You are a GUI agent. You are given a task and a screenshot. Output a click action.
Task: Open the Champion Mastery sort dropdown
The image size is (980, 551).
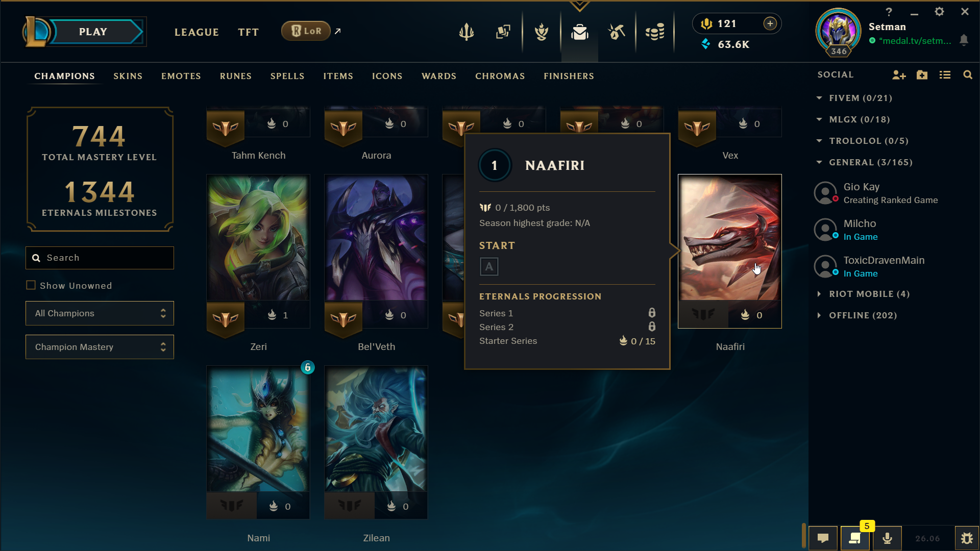pyautogui.click(x=100, y=347)
